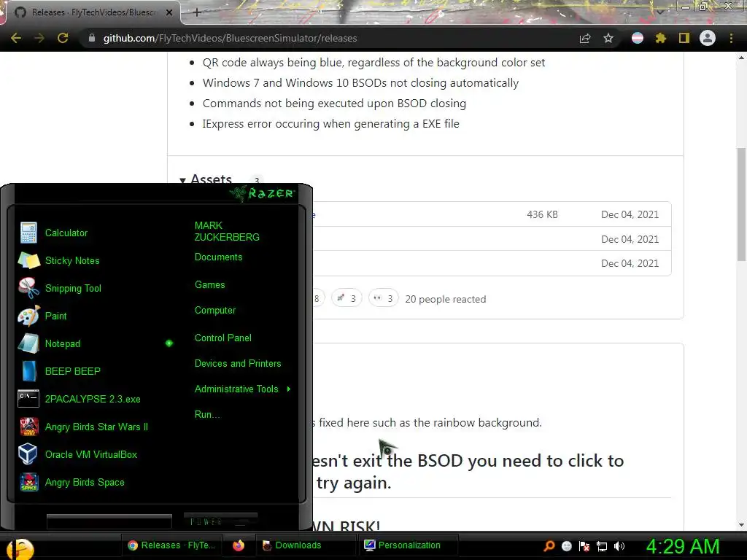
Task: Go forward in the browser
Action: coord(39,38)
